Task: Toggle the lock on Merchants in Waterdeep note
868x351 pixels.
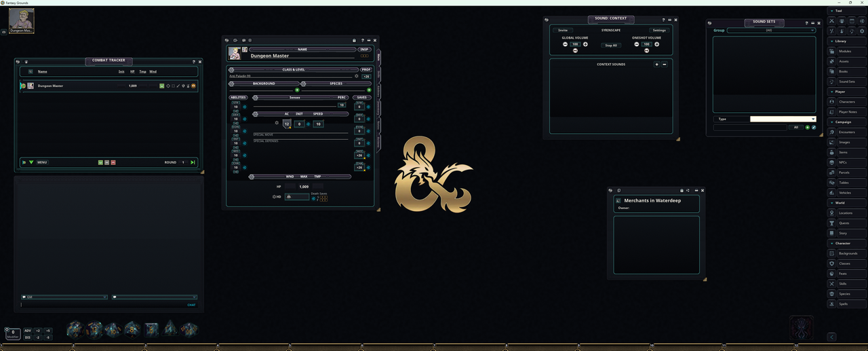Action: pos(682,191)
